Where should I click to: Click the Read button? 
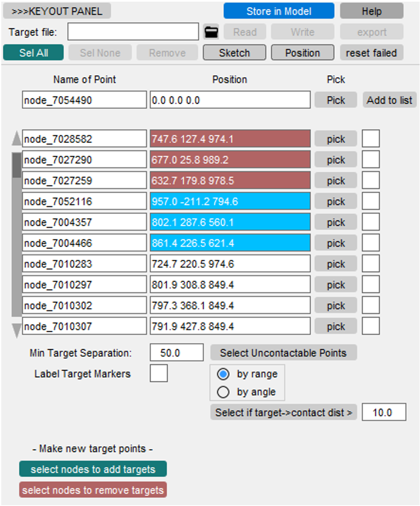point(245,32)
